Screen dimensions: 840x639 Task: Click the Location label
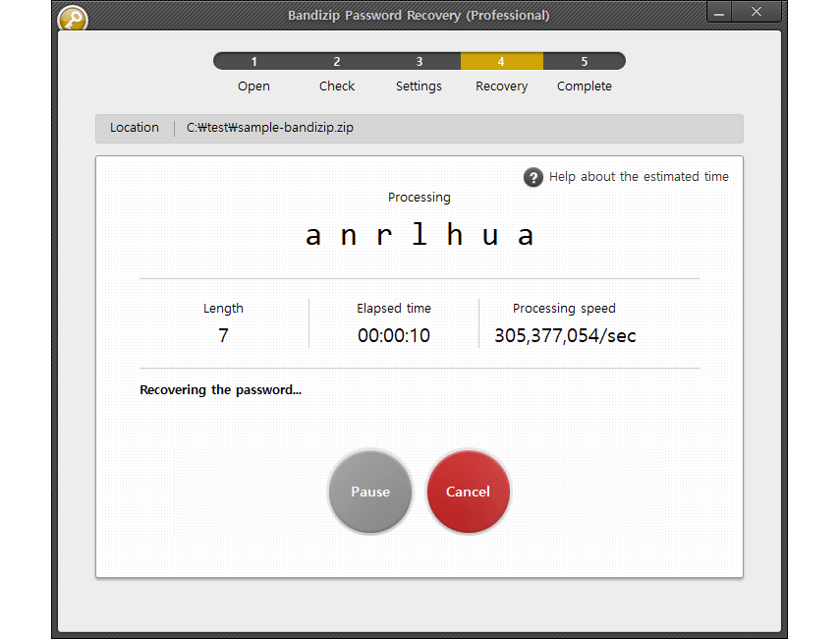coord(135,128)
